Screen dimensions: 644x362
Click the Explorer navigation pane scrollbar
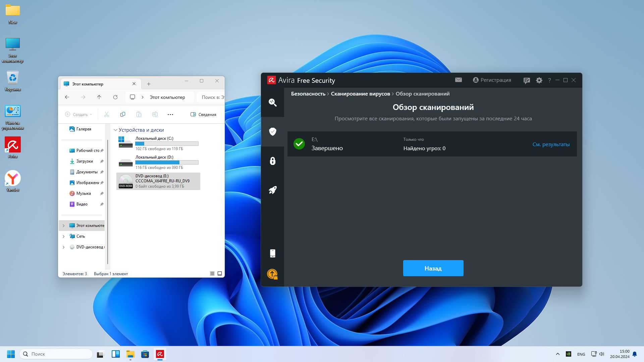point(108,201)
